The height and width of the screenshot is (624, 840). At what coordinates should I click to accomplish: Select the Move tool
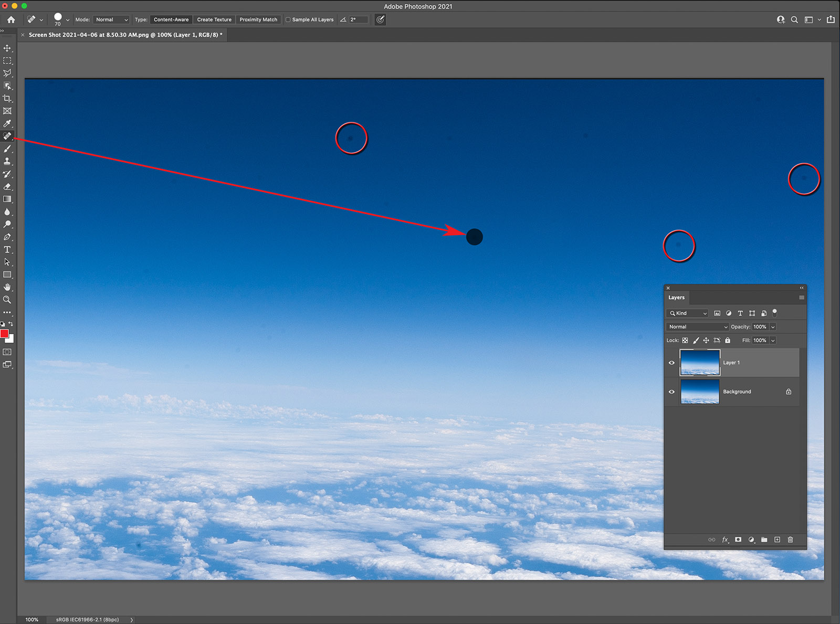[x=7, y=48]
